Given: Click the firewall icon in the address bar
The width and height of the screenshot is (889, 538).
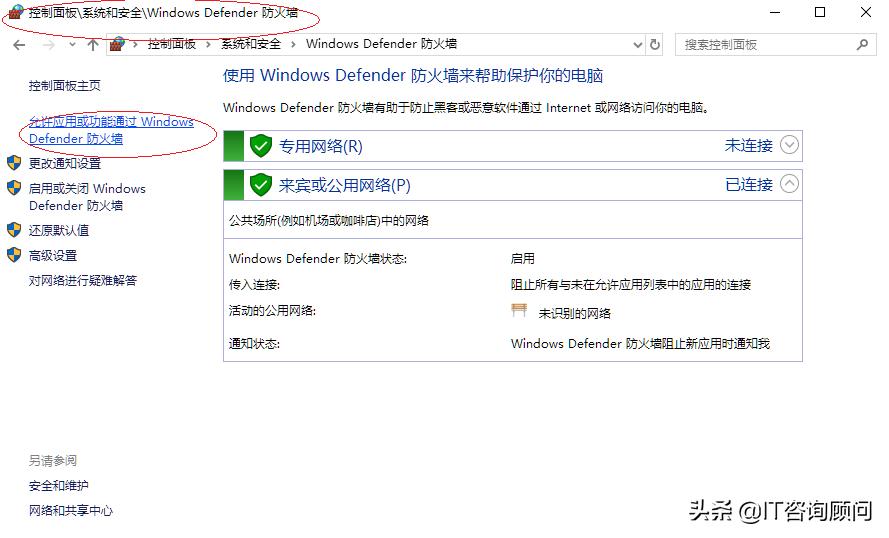Looking at the screenshot, I should tap(117, 44).
